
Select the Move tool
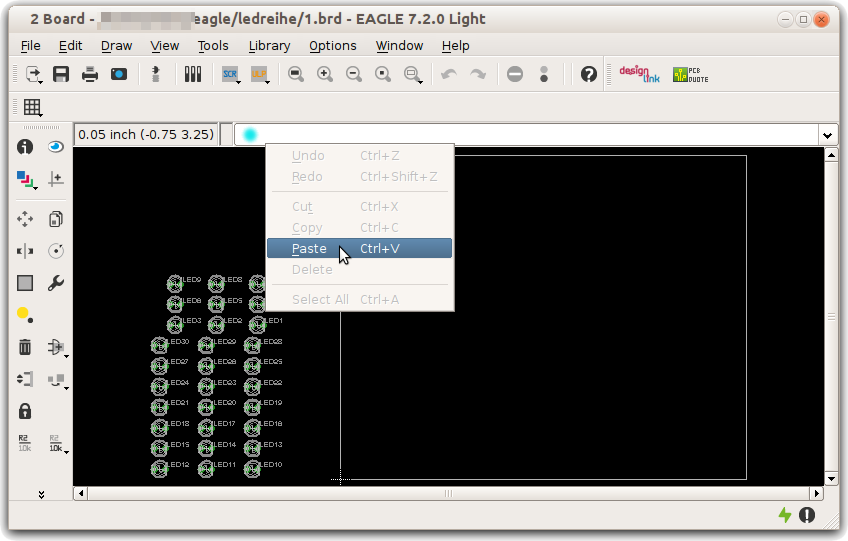tap(25, 219)
